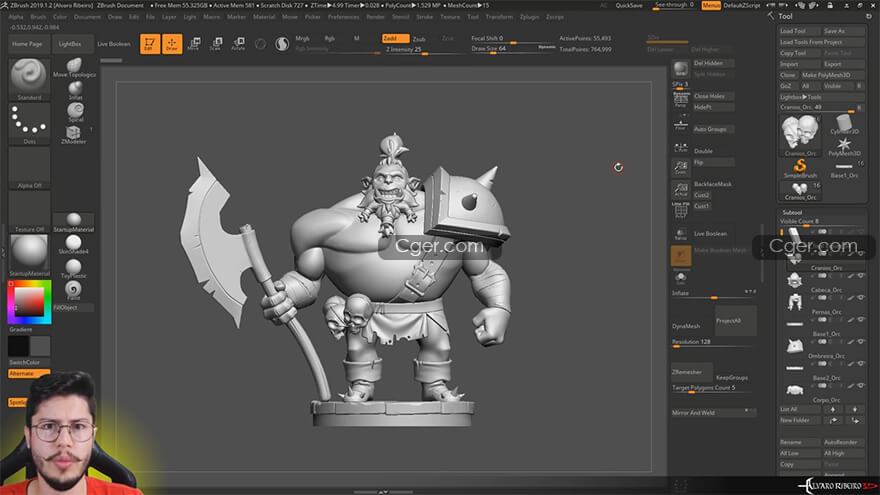
Task: Select the Move Topological brush
Action: (74, 68)
